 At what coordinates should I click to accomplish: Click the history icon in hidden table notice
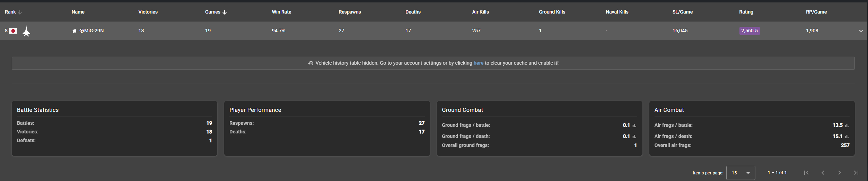coord(311,63)
